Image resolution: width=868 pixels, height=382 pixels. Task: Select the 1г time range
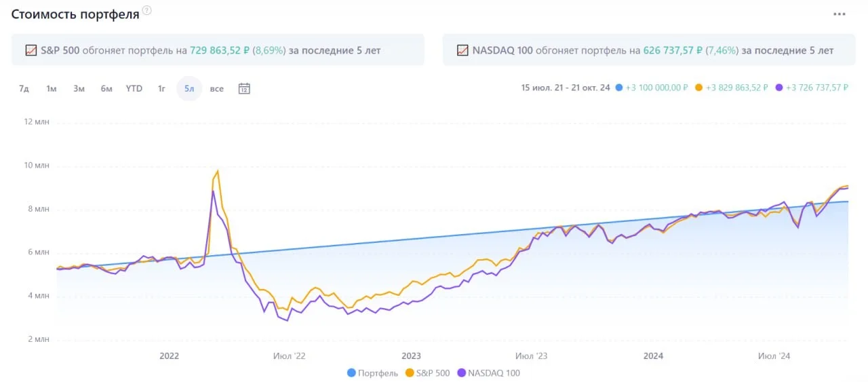(x=161, y=88)
